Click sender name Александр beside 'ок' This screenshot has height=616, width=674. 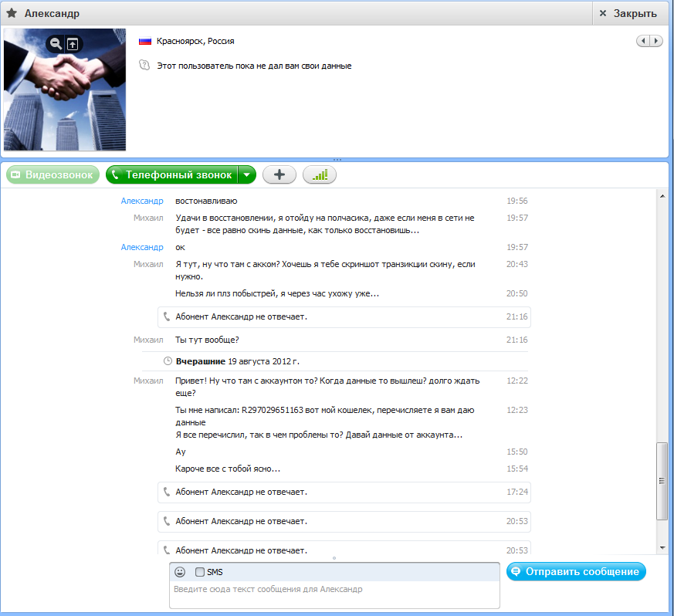(x=142, y=247)
